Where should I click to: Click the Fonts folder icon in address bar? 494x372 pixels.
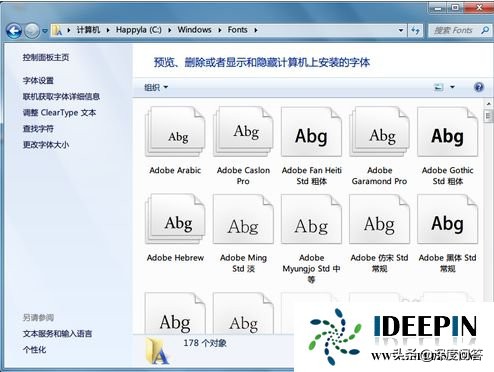coord(58,30)
